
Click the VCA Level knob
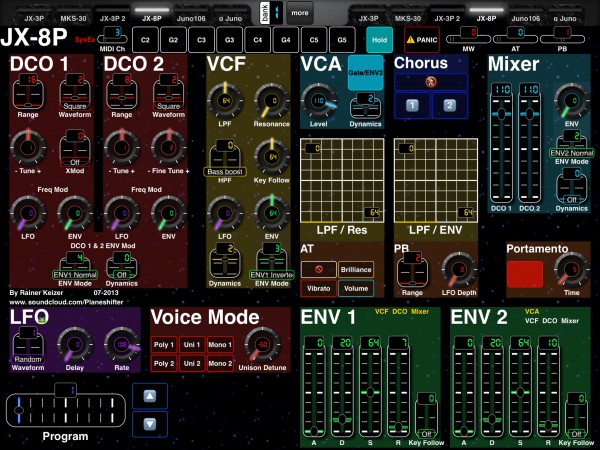coord(319,101)
